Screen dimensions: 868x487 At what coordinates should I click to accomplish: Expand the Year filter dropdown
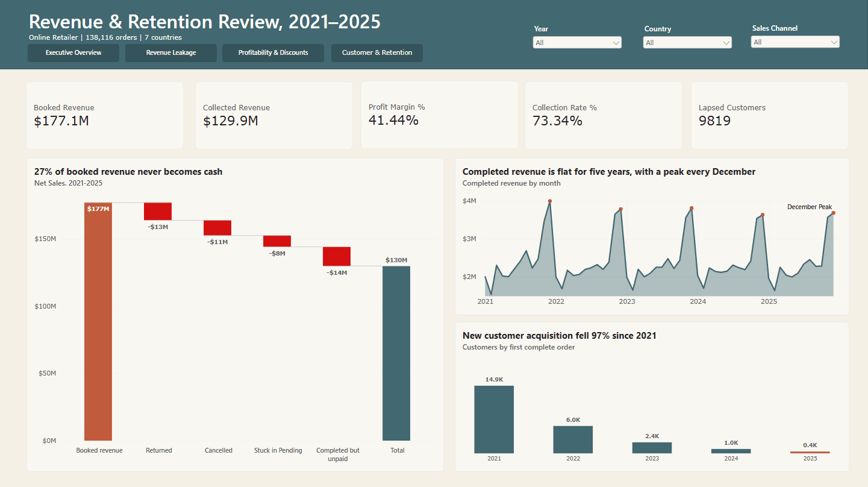click(577, 43)
